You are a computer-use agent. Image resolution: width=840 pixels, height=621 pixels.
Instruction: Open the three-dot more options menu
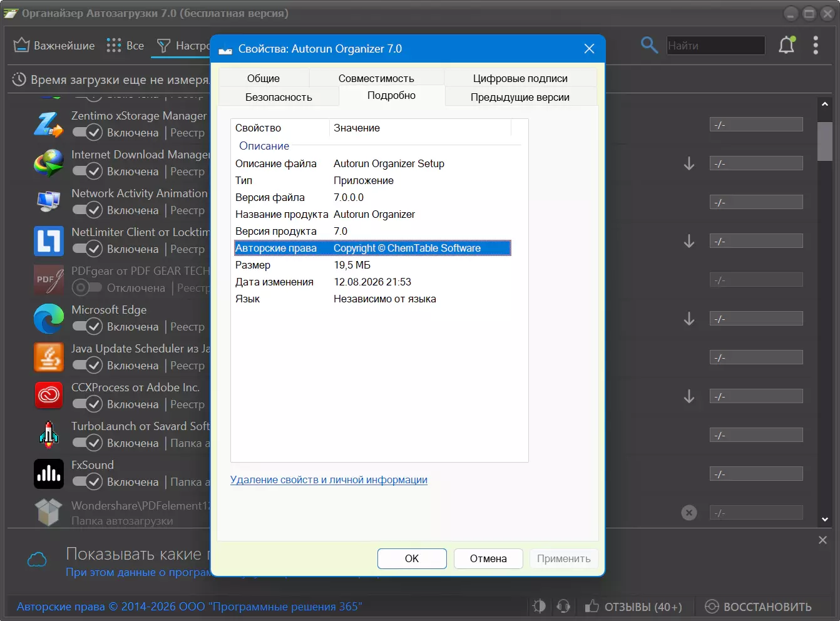click(x=816, y=45)
